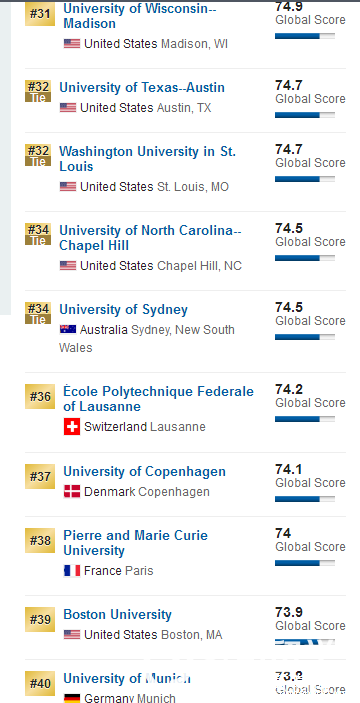Screen dimensions: 360x703
Task: Click the France flag icon
Action: [72, 570]
